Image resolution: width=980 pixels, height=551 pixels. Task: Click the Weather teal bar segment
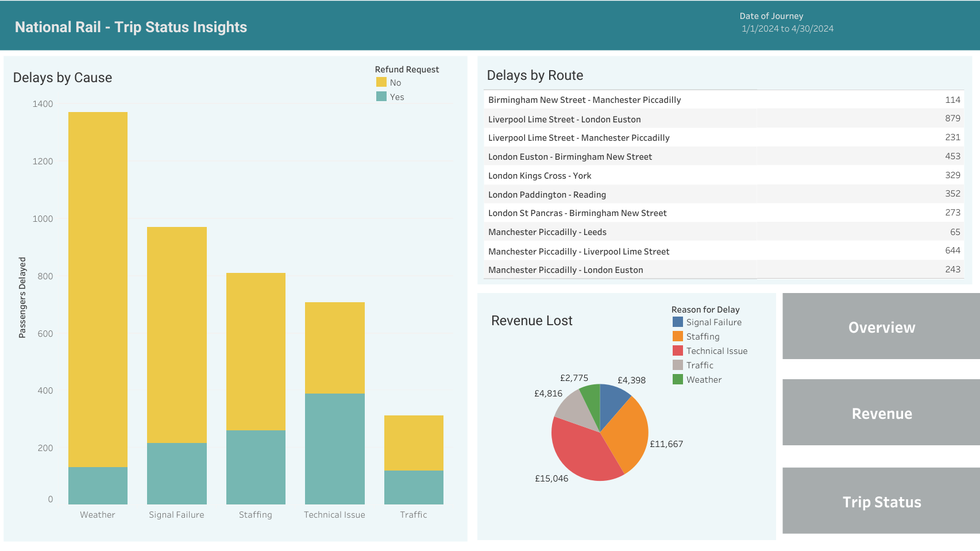pyautogui.click(x=98, y=486)
